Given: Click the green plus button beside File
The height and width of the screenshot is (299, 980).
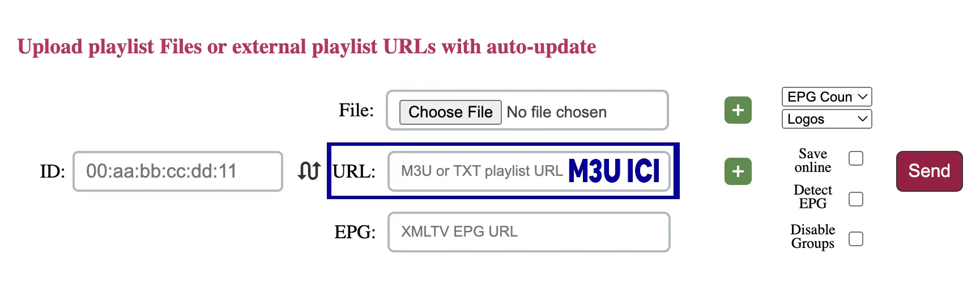Looking at the screenshot, I should pyautogui.click(x=738, y=110).
